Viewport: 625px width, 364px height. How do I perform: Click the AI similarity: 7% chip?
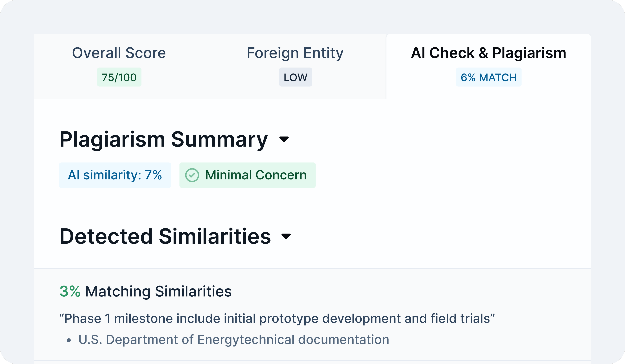[115, 175]
